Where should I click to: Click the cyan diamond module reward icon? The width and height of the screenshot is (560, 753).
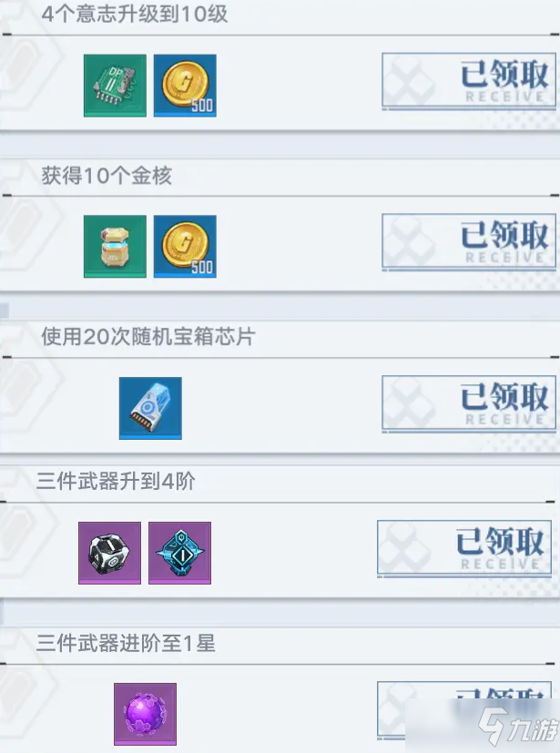179,554
